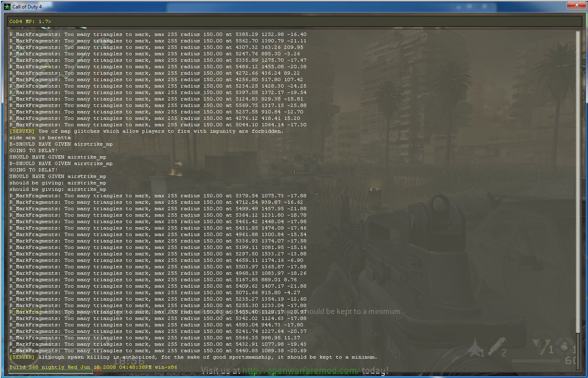This screenshot has height=378, width=588.
Task: Click the line ending 5440.85 1089.38 -20.69
Action: [x=158, y=351]
